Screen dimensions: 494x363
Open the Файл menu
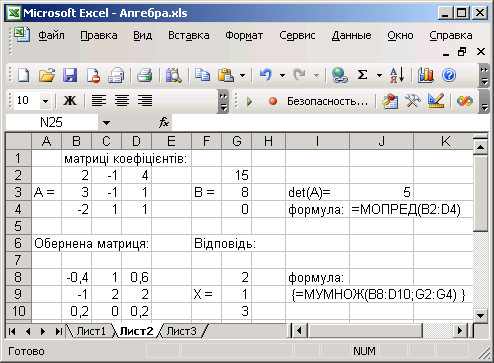tap(51, 35)
